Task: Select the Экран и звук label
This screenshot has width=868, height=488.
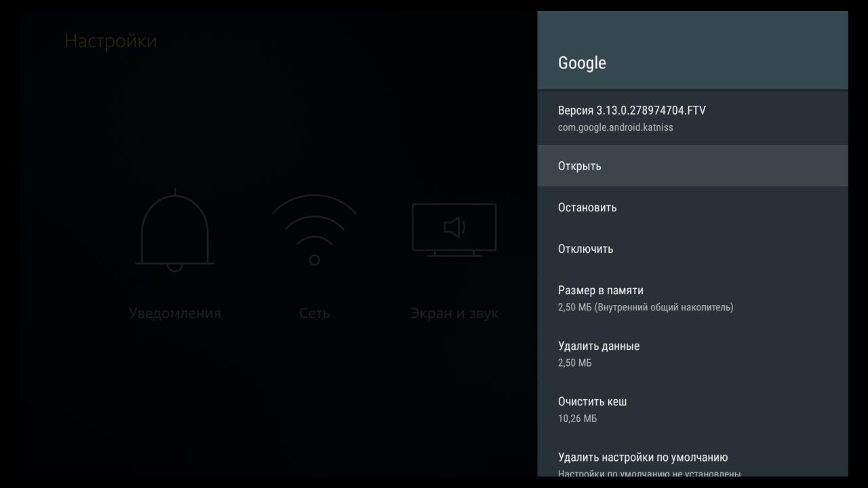Action: (x=454, y=313)
